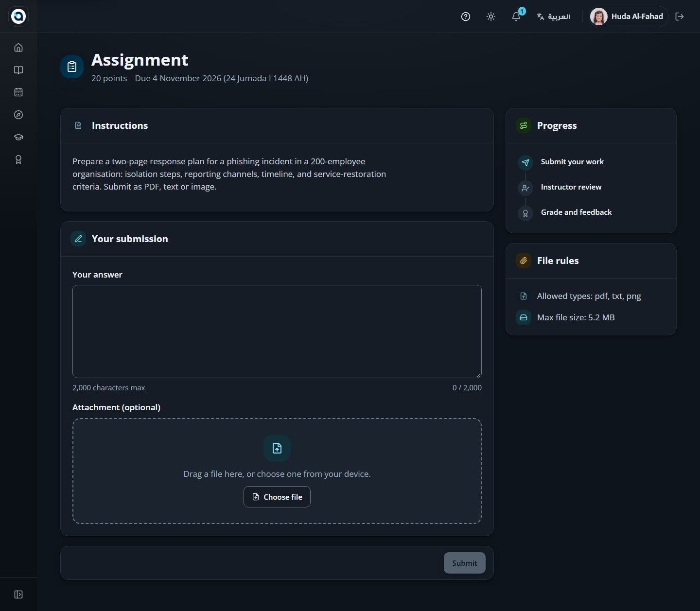
Task: Click the log out icon
Action: [680, 17]
